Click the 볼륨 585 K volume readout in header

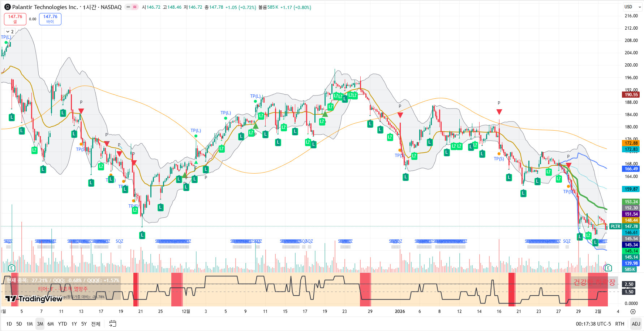click(x=268, y=7)
